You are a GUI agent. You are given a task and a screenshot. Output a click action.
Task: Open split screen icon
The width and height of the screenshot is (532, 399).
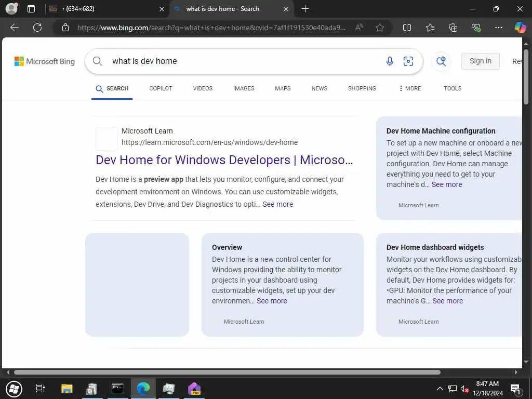407,28
